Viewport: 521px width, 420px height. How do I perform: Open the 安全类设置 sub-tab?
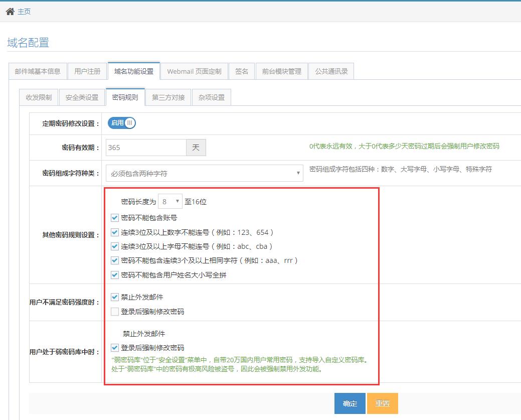pyautogui.click(x=82, y=97)
